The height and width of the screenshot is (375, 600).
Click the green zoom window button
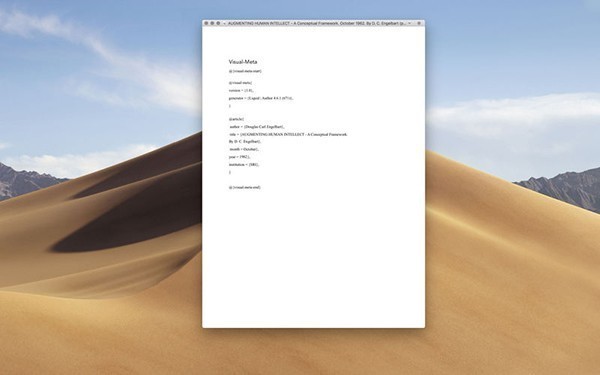218,23
